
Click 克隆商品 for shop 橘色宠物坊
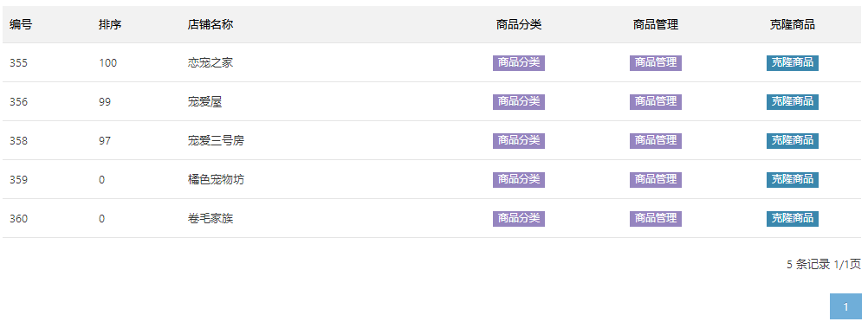(x=792, y=180)
